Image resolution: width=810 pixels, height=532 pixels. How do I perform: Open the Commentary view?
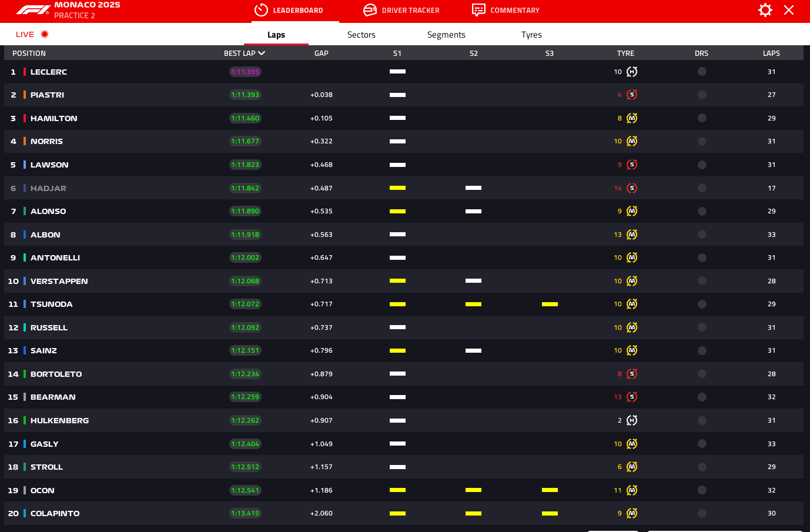(506, 10)
